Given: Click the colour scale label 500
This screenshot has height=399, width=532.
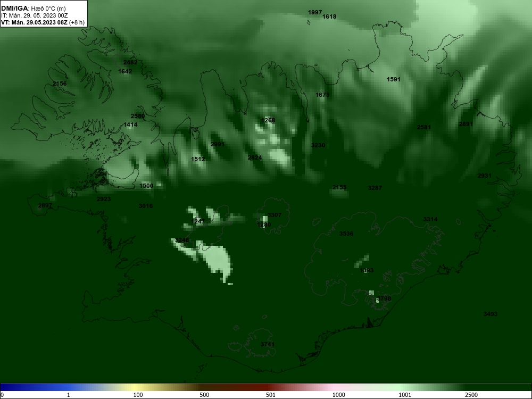Looking at the screenshot, I should 204,395.
